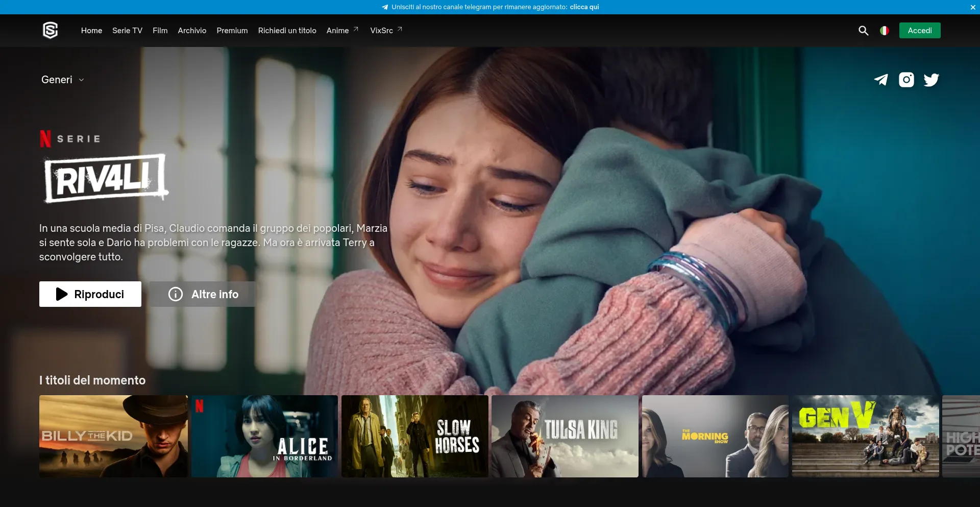
Task: Click the Altre info button
Action: (x=203, y=294)
